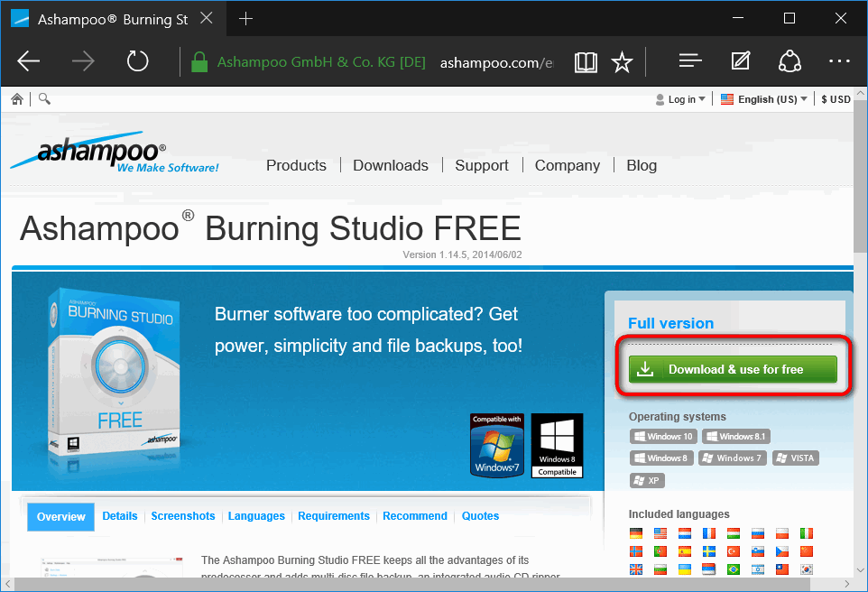Open the Company menu

coord(568,165)
